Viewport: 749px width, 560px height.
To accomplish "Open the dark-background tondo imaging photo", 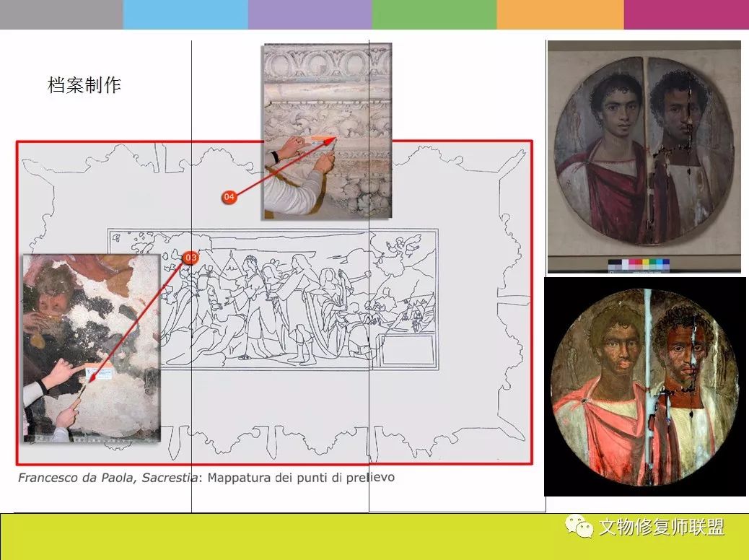I will pos(645,386).
